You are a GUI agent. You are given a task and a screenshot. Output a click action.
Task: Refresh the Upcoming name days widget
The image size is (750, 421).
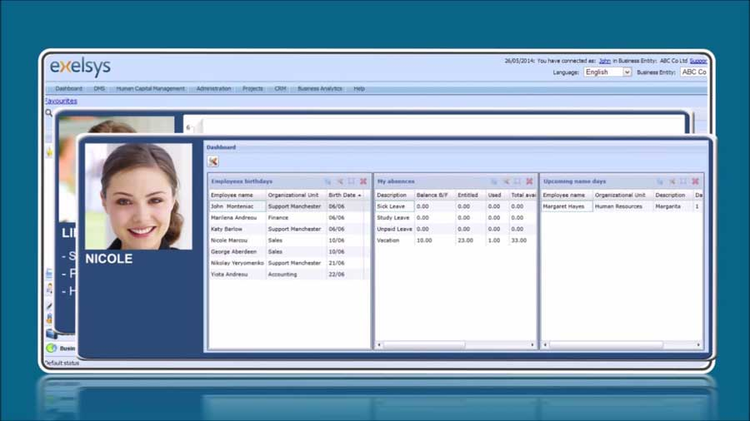pyautogui.click(x=660, y=181)
